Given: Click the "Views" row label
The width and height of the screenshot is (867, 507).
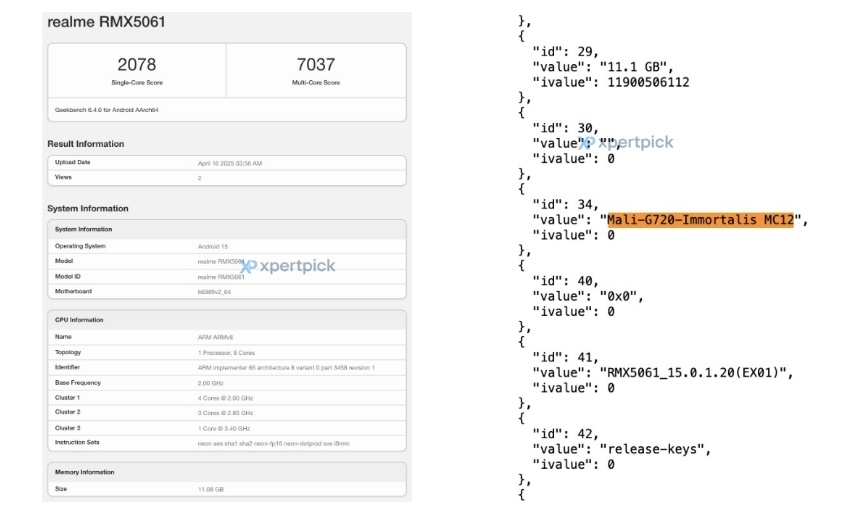Looking at the screenshot, I should click(x=63, y=177).
